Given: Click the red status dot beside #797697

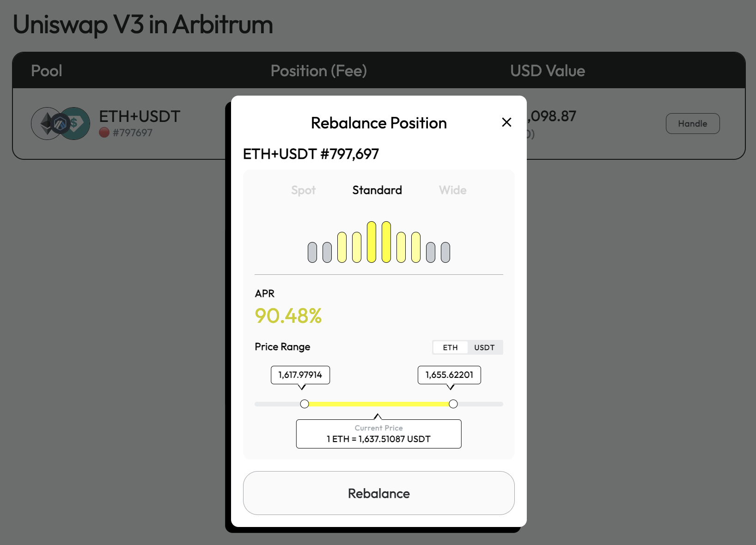Looking at the screenshot, I should pos(104,133).
